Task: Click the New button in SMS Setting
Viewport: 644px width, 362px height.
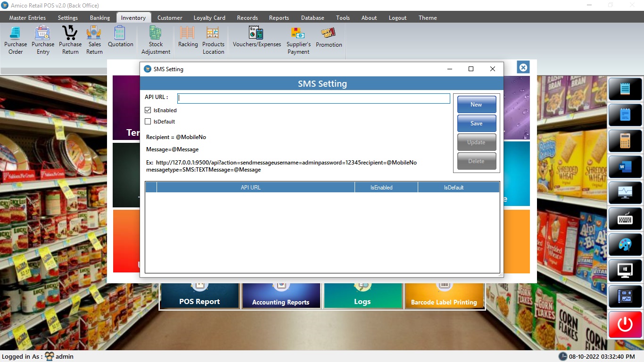Action: [476, 105]
